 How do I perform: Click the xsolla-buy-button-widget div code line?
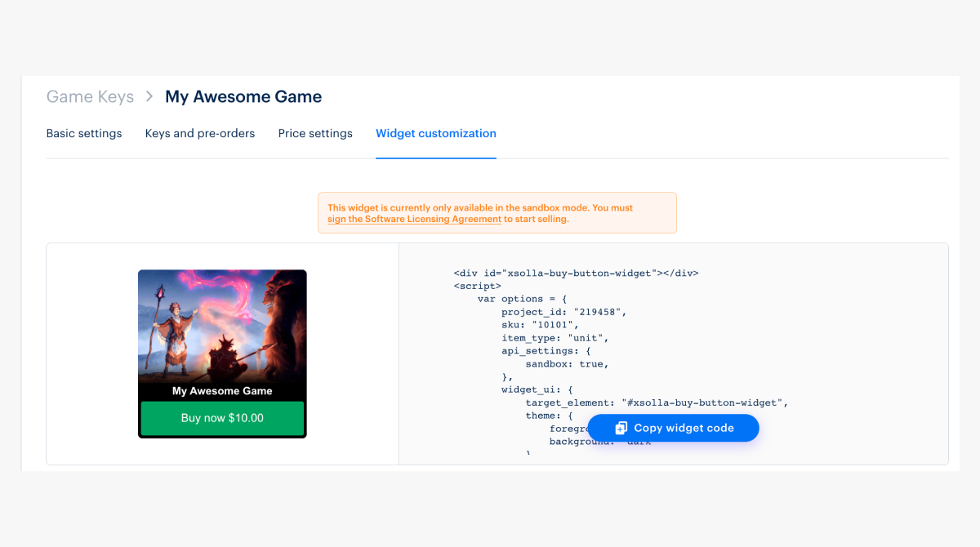(576, 273)
